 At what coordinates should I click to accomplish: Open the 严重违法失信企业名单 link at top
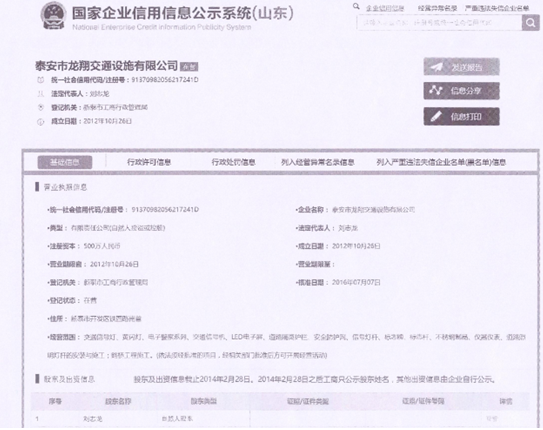[497, 8]
